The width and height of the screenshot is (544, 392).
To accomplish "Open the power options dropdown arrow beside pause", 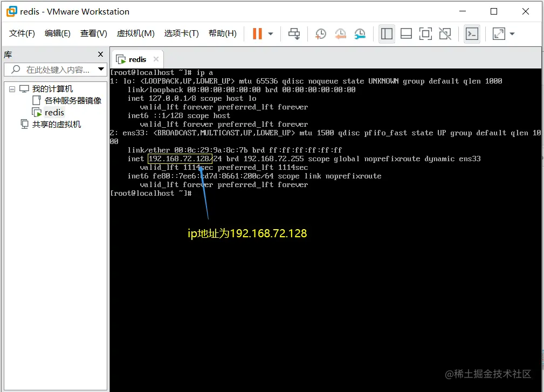I will coord(271,34).
